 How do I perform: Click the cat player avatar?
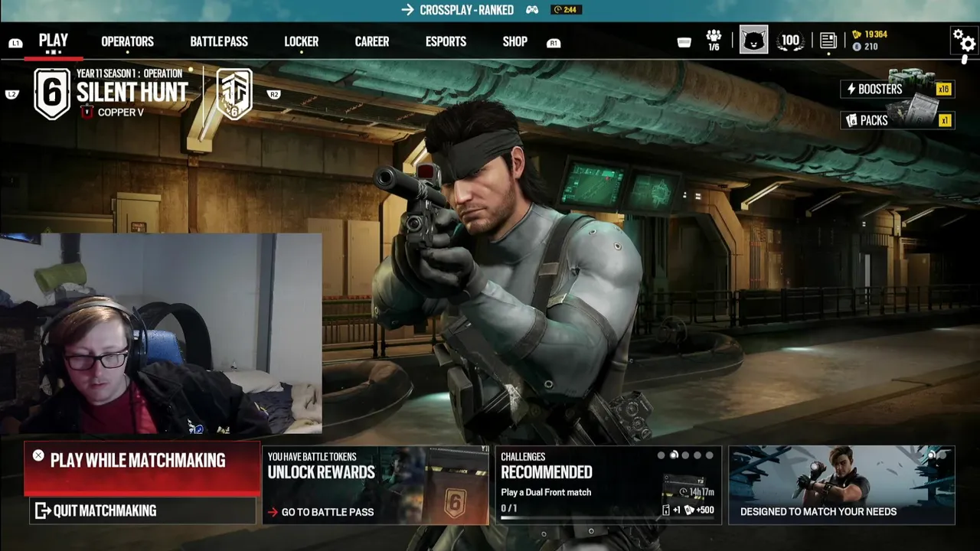[x=753, y=40]
